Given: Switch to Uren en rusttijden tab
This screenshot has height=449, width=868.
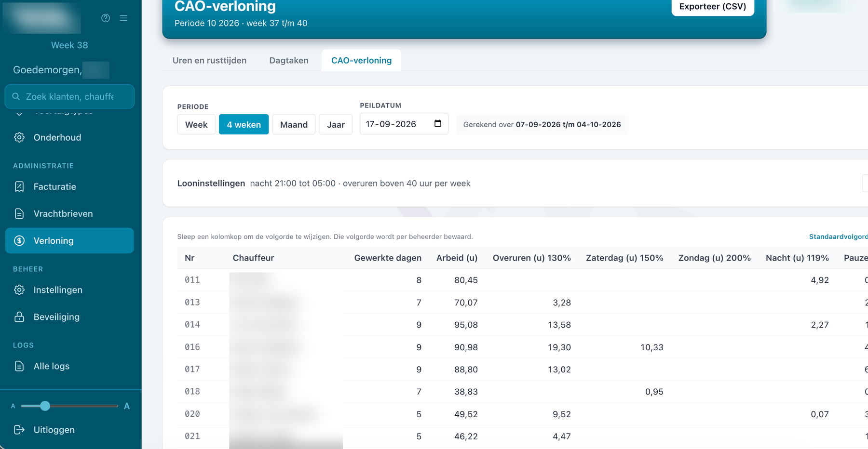Looking at the screenshot, I should pos(209,60).
